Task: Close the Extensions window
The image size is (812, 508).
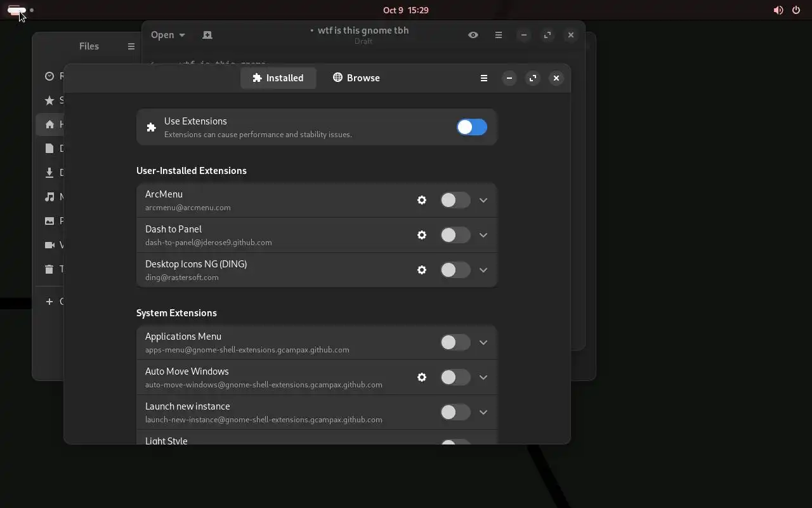Action: [x=556, y=78]
